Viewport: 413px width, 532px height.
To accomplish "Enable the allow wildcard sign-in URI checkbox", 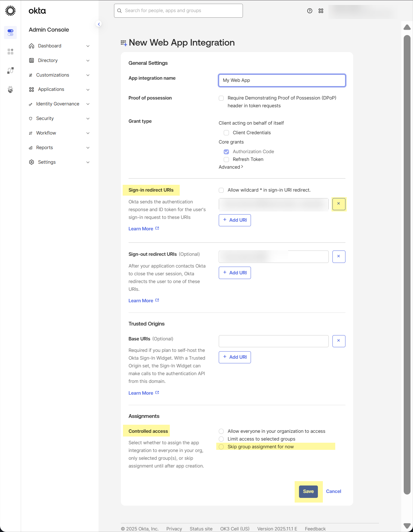I will tap(221, 190).
